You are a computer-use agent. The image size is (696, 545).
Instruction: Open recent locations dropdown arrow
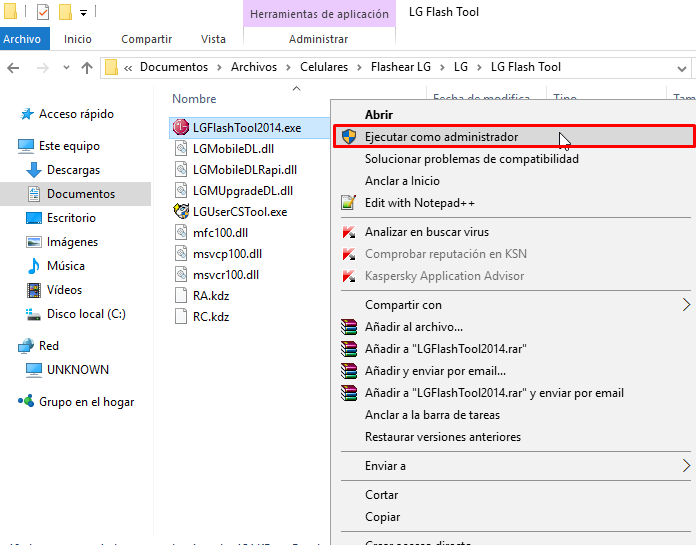[67, 68]
